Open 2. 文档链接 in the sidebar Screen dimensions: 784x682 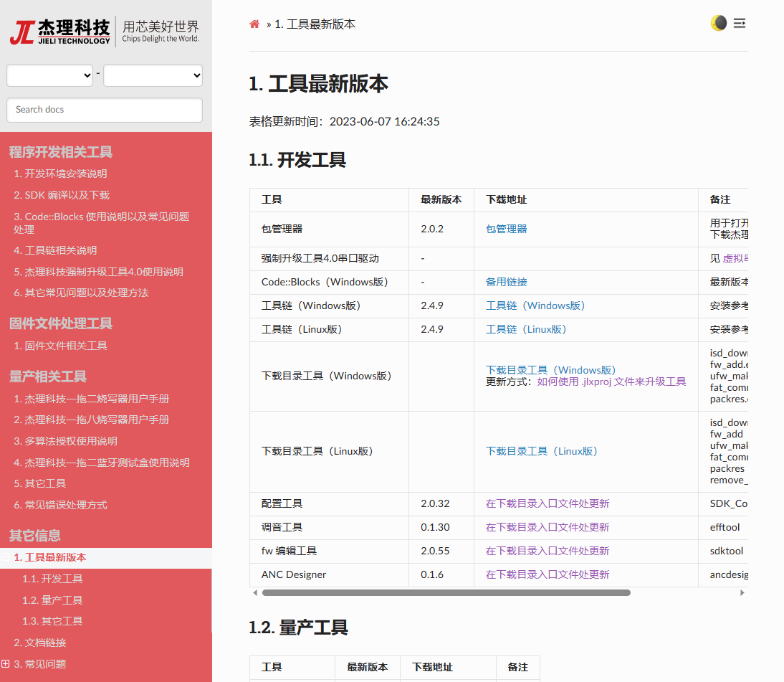click(40, 643)
